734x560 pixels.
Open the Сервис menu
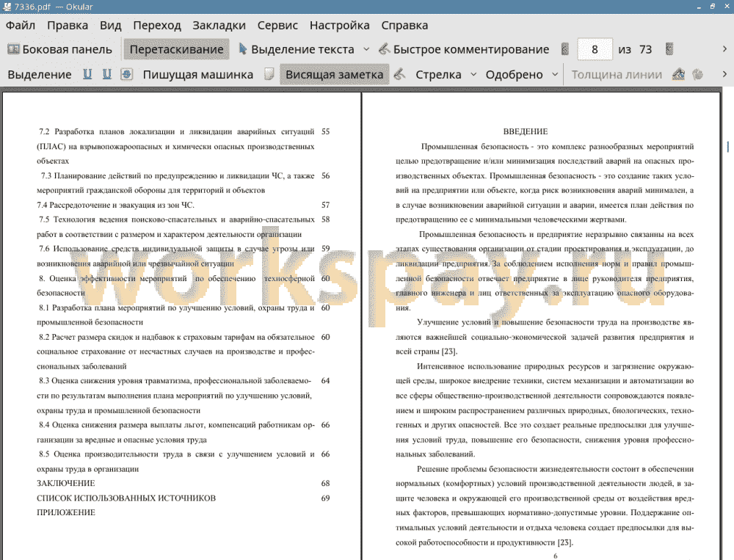(x=277, y=25)
